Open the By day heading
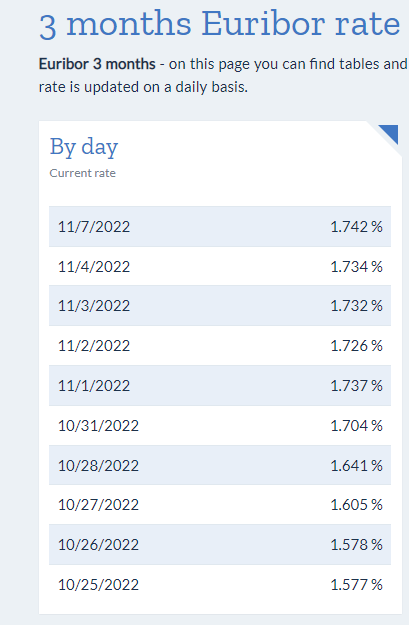Screen dimensions: 409x625 [84, 147]
